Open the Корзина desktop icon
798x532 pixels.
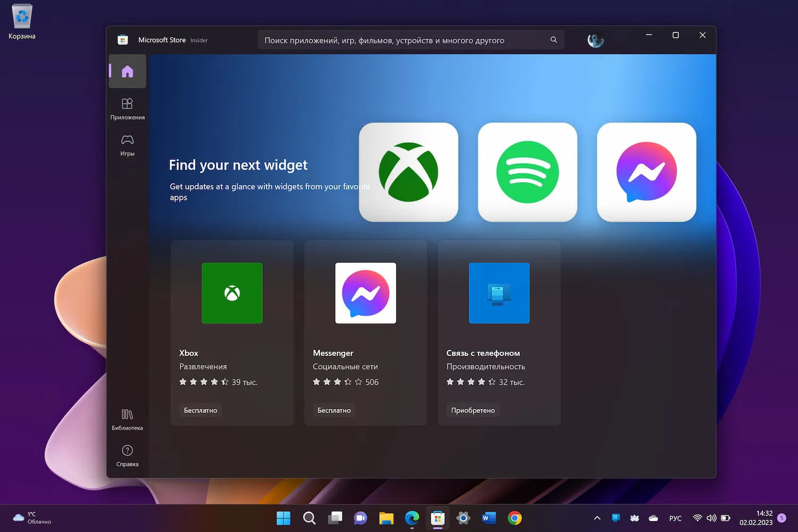22,22
